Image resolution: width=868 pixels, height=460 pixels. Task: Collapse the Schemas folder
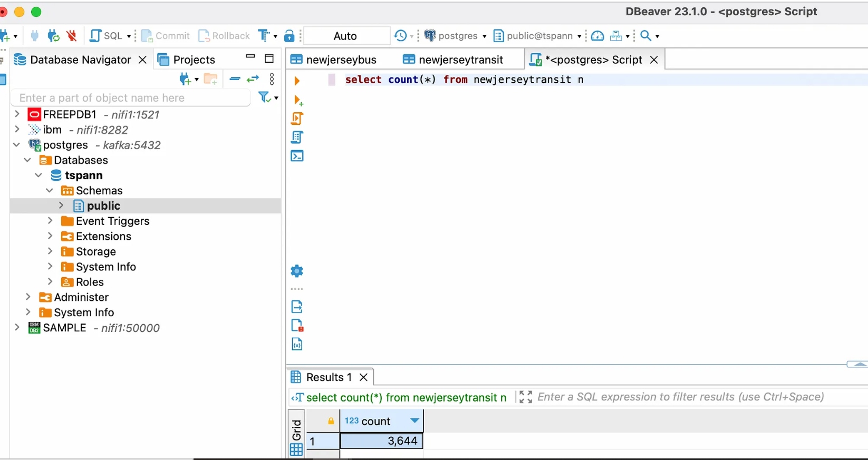[x=50, y=190]
